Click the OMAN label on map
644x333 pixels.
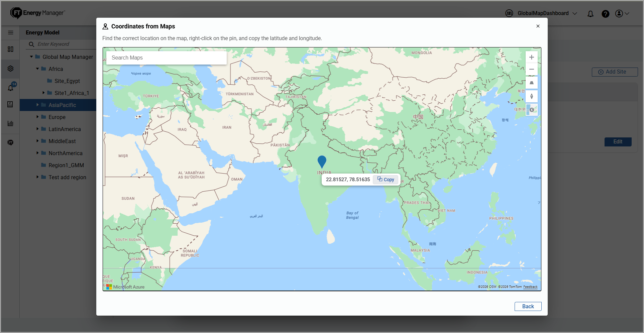[x=237, y=179]
